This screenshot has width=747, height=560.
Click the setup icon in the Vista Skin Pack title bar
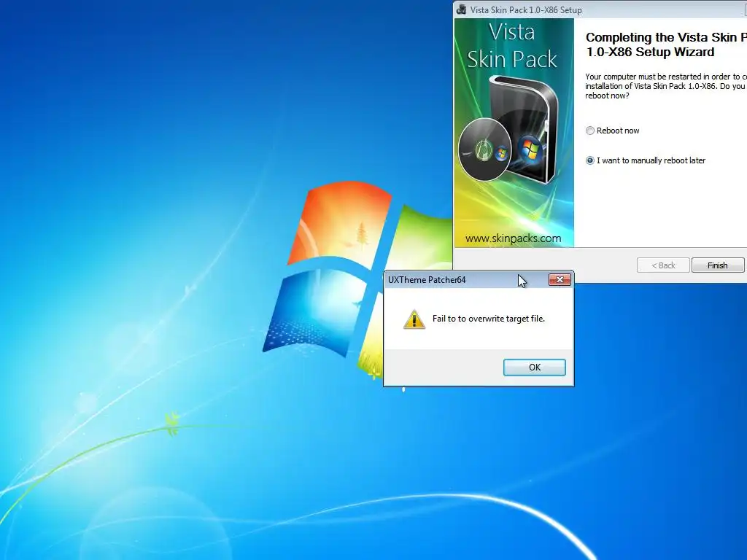(461, 9)
